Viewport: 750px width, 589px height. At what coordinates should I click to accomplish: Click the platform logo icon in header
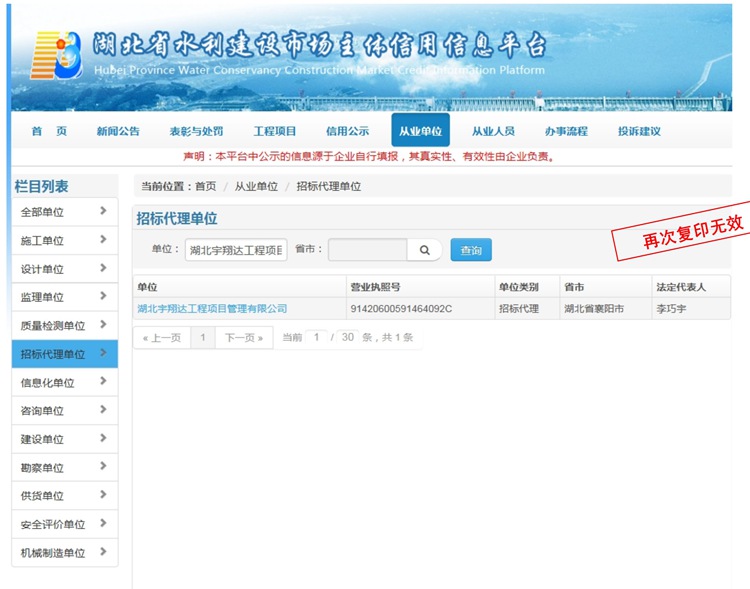tap(56, 56)
